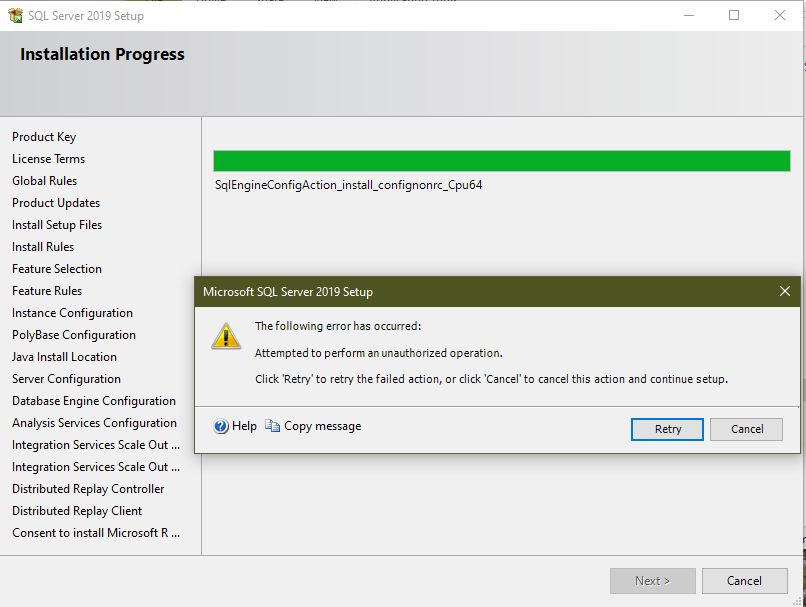
Task: Select the Install Rules step
Action: [x=43, y=247]
